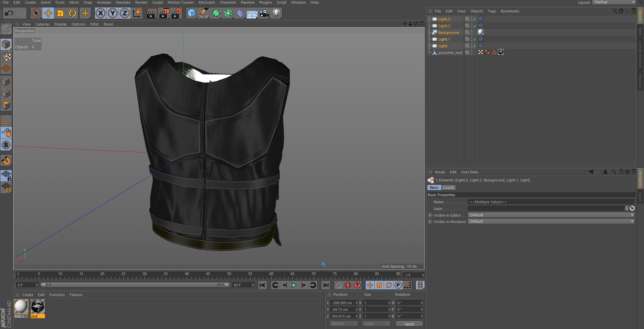Viewport: 644px width, 329px height.
Task: Toggle the green enable checkmark for Light.1
Action: click(x=475, y=39)
